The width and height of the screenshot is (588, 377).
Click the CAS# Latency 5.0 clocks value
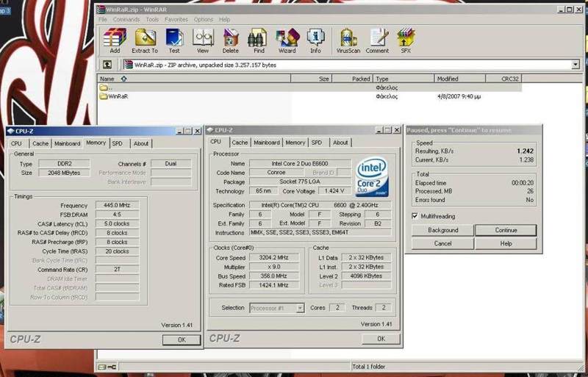[117, 223]
